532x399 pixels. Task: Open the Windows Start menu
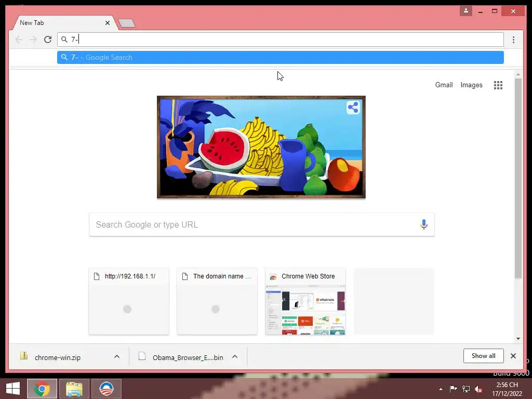(13, 389)
